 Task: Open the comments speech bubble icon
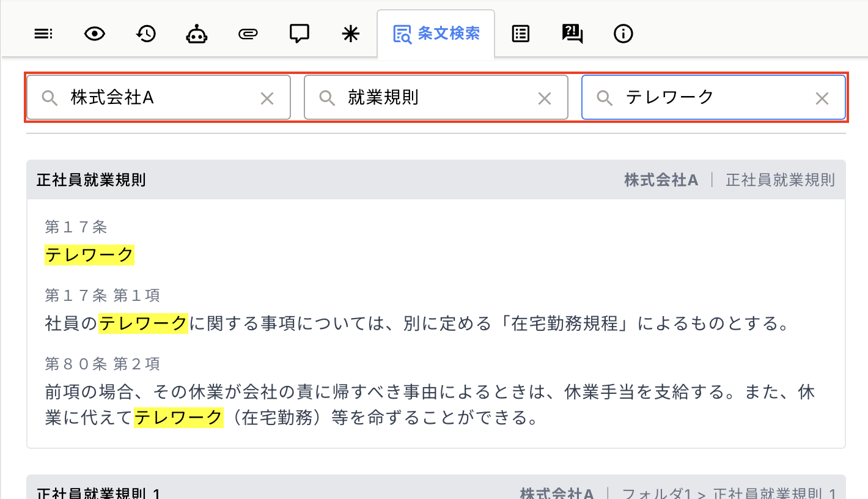(299, 34)
